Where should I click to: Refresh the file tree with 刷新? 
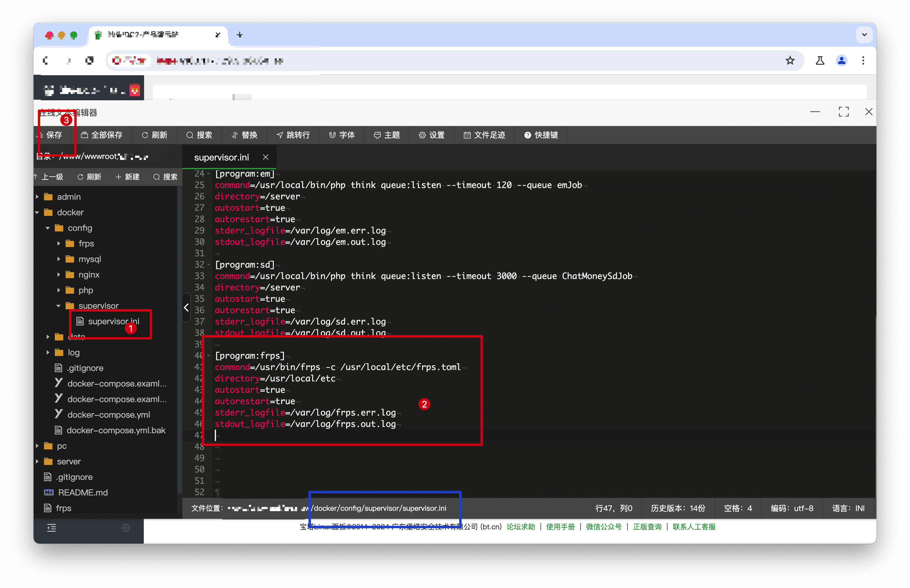point(89,177)
